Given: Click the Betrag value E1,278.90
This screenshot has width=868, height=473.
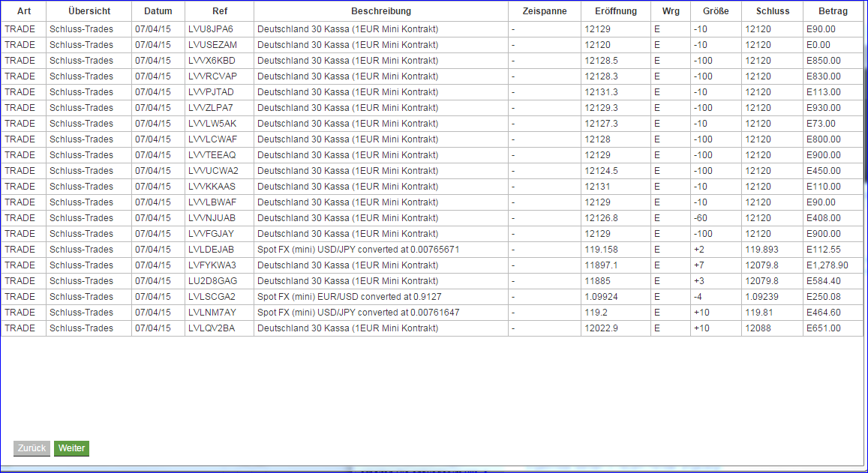Looking at the screenshot, I should click(829, 265).
